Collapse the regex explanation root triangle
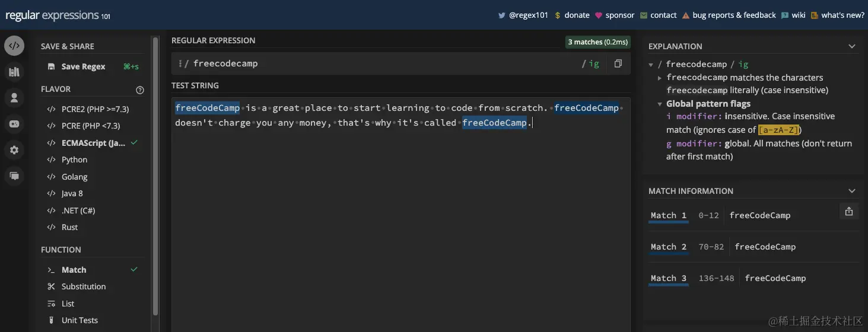The height and width of the screenshot is (332, 868). [651, 65]
